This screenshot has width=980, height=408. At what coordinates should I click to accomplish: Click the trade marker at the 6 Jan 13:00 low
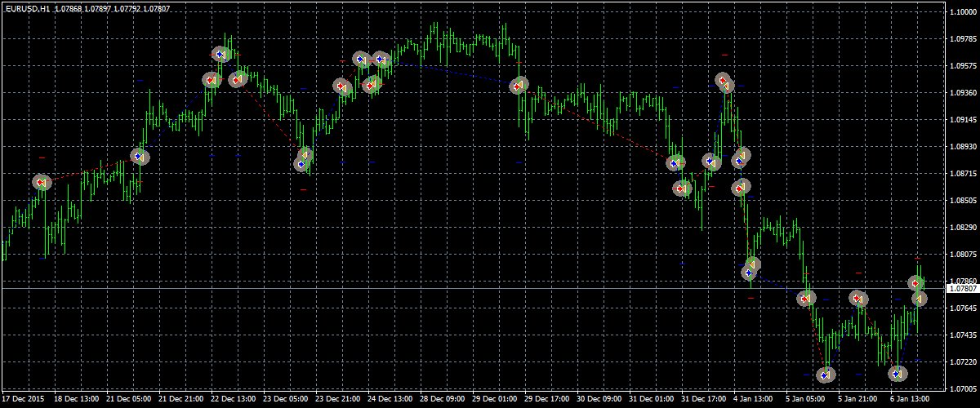coord(898,374)
